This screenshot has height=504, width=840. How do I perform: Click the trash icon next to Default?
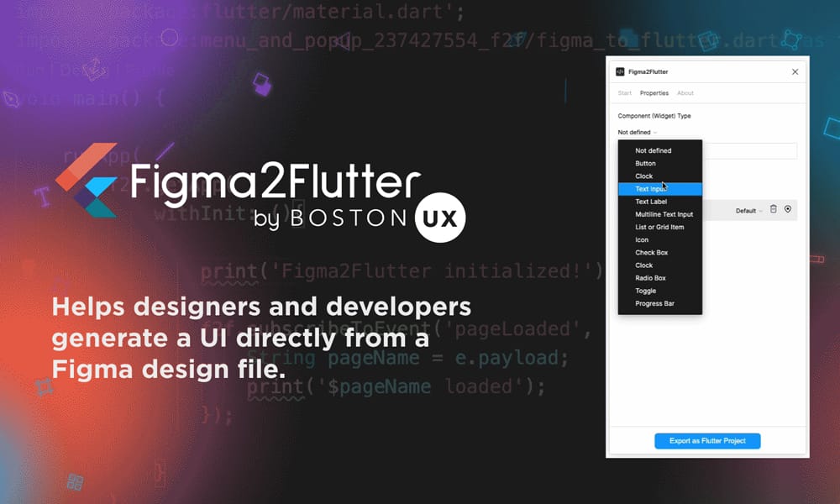[774, 210]
